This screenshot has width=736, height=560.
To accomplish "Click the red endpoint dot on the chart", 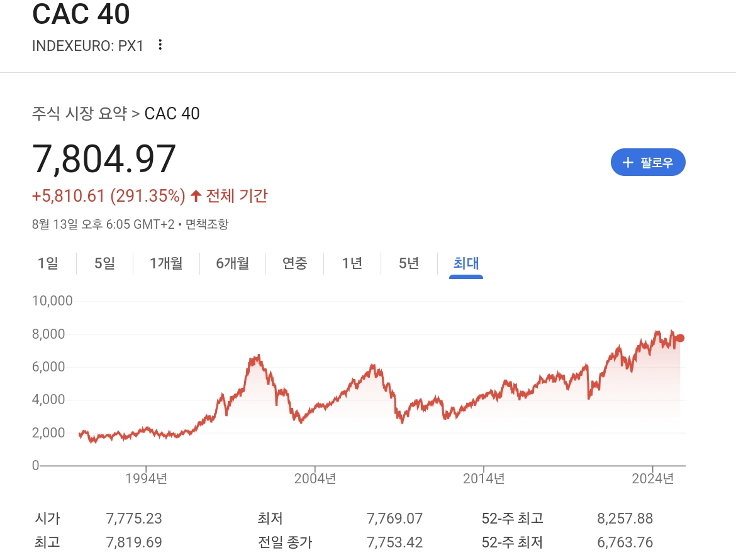I will click(x=680, y=338).
